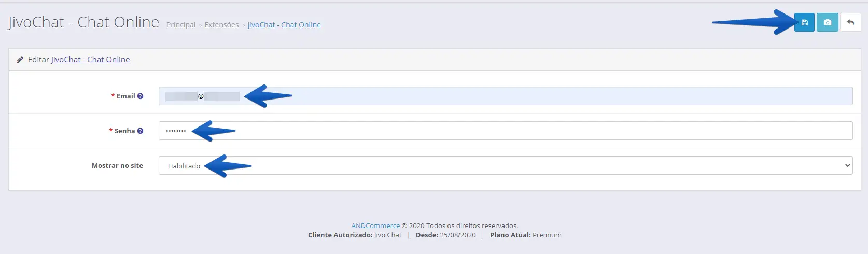The width and height of the screenshot is (868, 254).
Task: Click the blue save disk button
Action: pyautogui.click(x=804, y=22)
